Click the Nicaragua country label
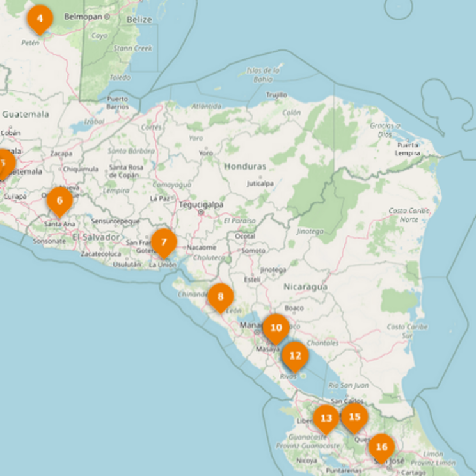The height and width of the screenshot is (476, 476). click(x=305, y=287)
